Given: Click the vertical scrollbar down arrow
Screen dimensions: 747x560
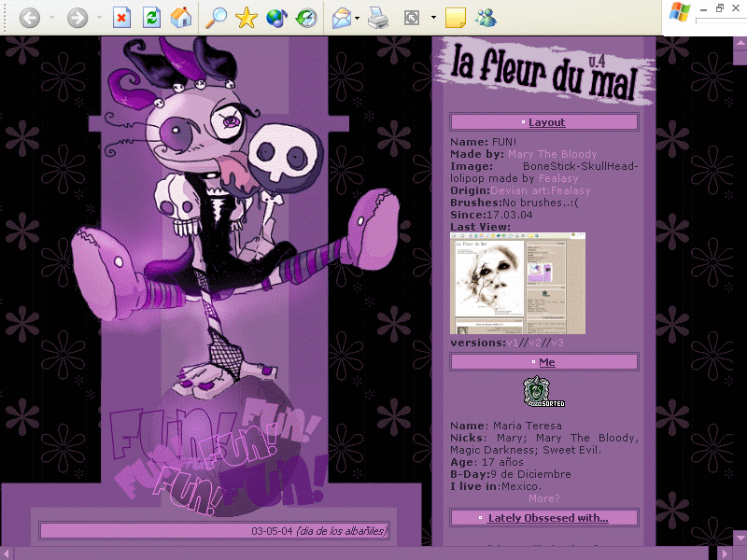Looking at the screenshot, I should coord(740,538).
